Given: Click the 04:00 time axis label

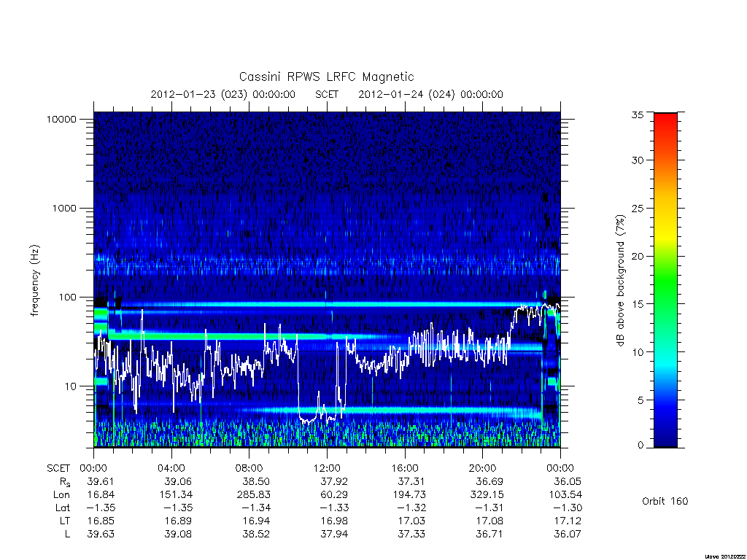Looking at the screenshot, I should pyautogui.click(x=171, y=468).
